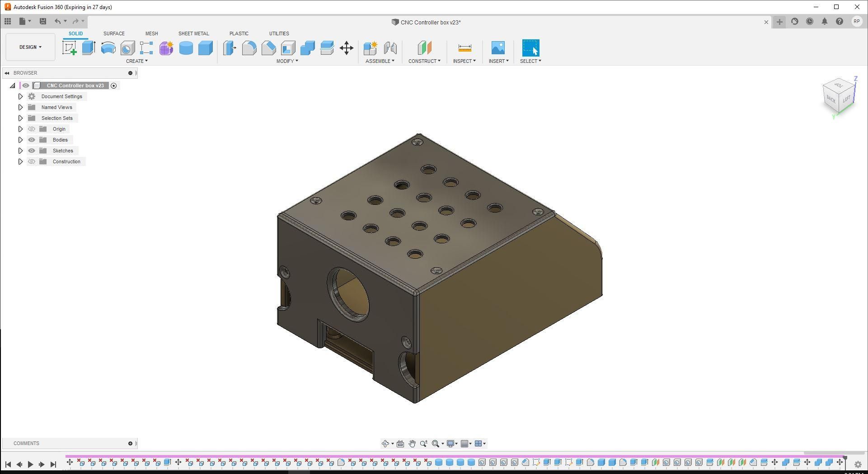
Task: Select the Press Pull tool
Action: 230,47
